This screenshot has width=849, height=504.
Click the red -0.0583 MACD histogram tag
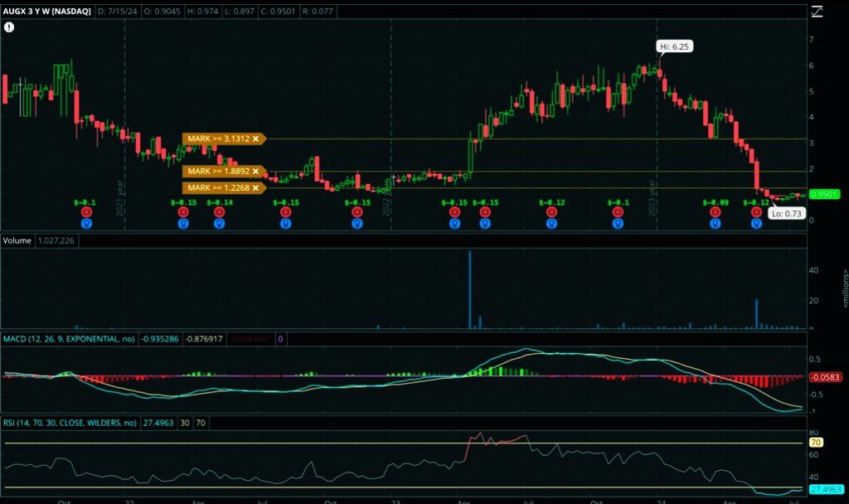pyautogui.click(x=825, y=377)
